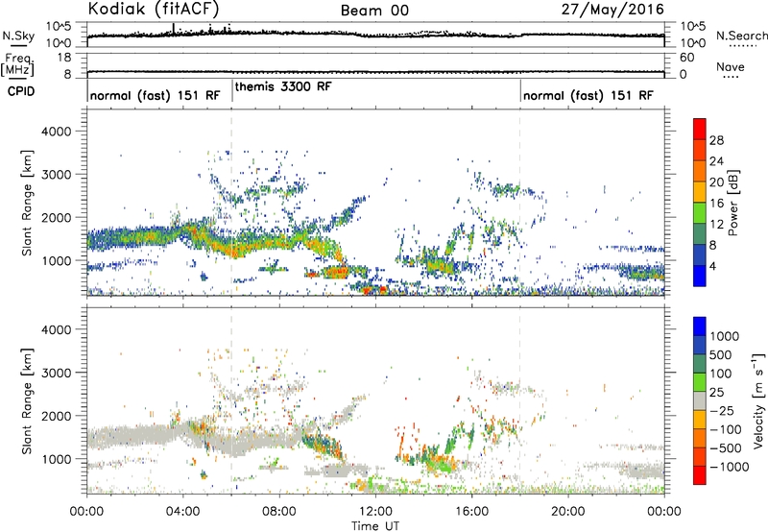The width and height of the screenshot is (768, 532).
Task: Click 'Slant Range [km]' on power panel
Action: coord(27,203)
